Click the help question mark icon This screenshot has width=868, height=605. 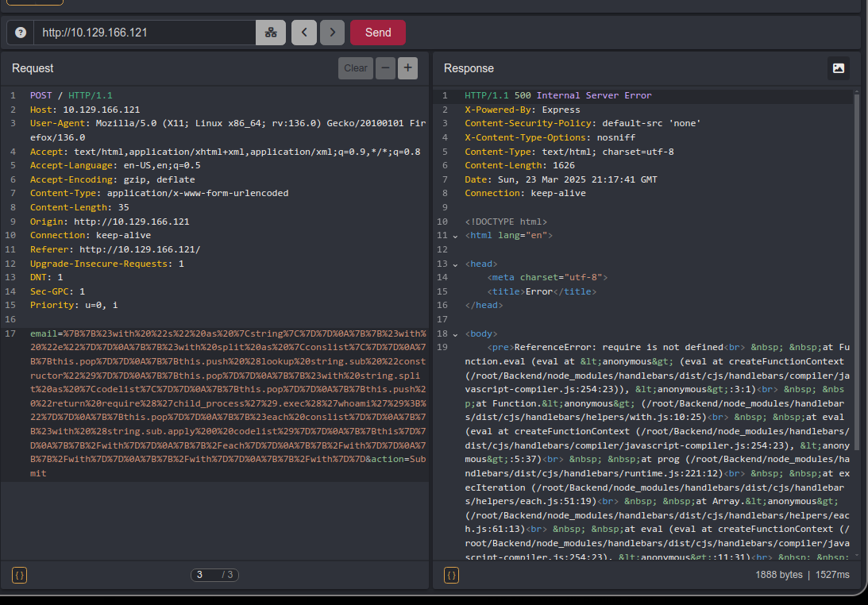point(21,33)
